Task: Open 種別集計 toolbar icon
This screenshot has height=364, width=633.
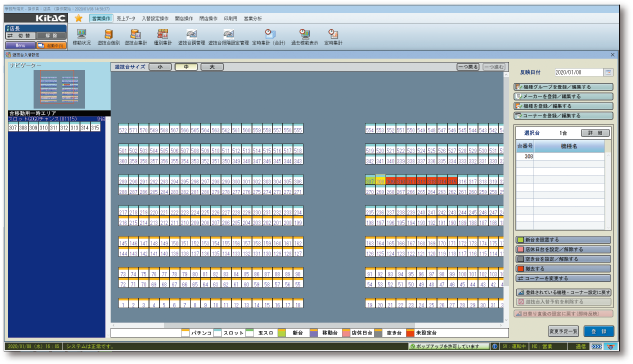Action: 163,37
